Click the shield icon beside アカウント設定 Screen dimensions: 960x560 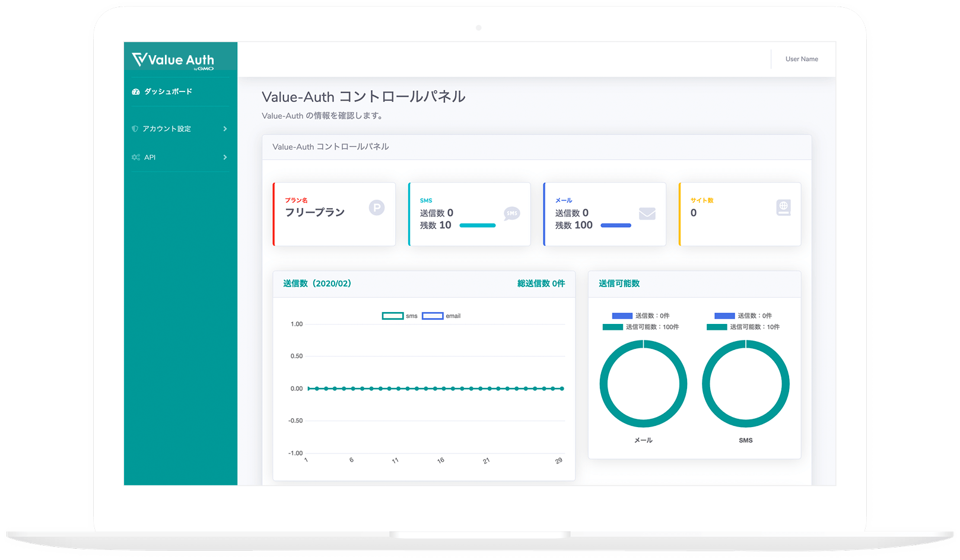[x=135, y=129]
